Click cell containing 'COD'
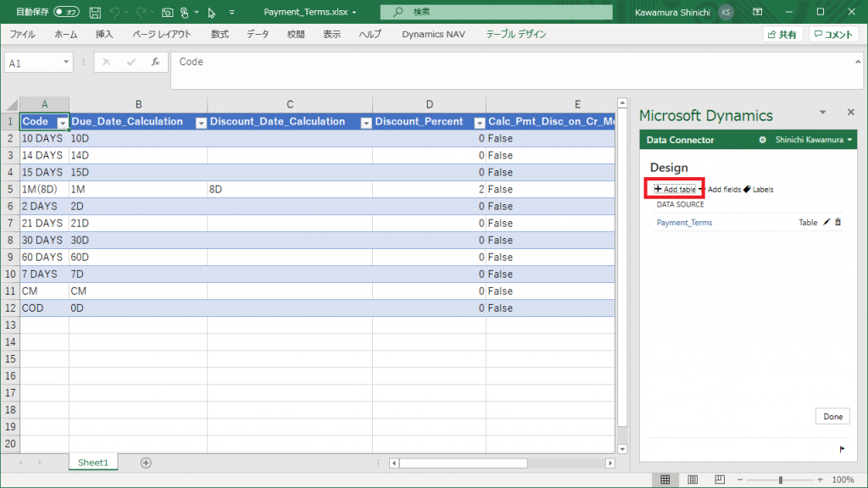Viewport: 868px width, 488px height. click(x=44, y=308)
